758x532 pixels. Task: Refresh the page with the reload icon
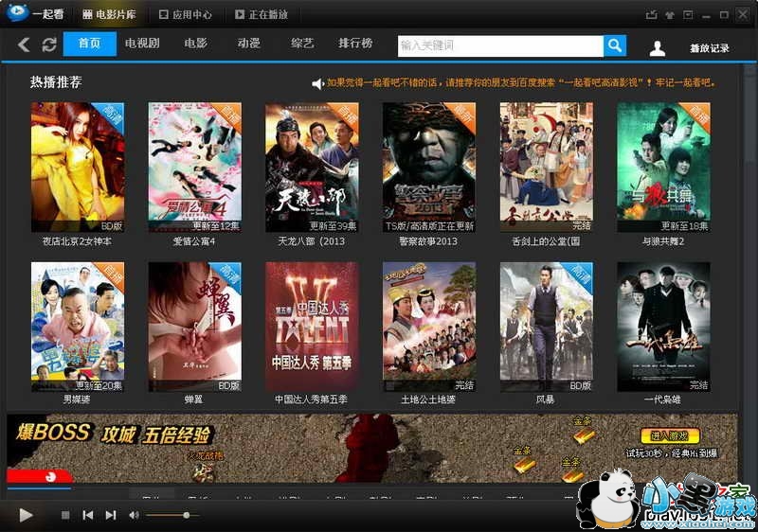49,44
